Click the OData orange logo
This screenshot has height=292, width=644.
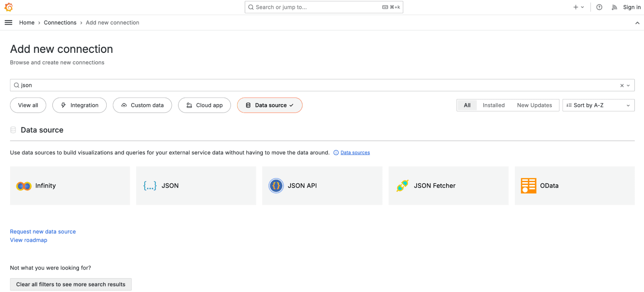coord(529,186)
